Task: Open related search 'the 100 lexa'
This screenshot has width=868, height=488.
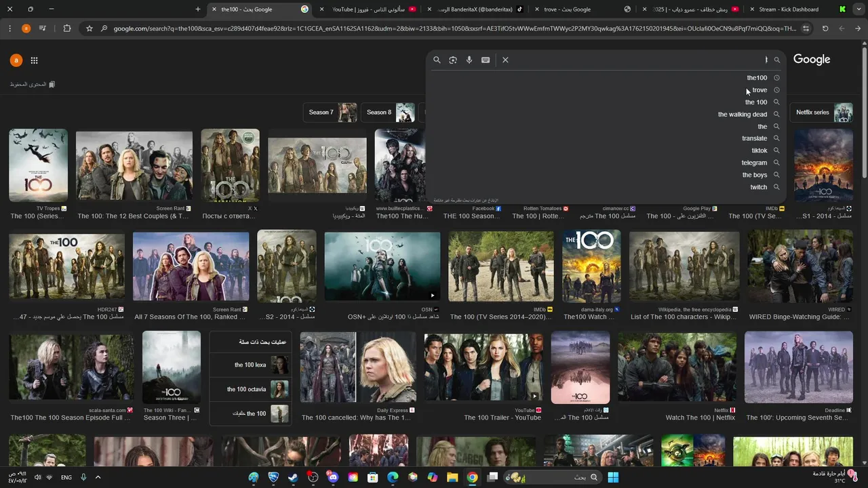Action: 250,365
